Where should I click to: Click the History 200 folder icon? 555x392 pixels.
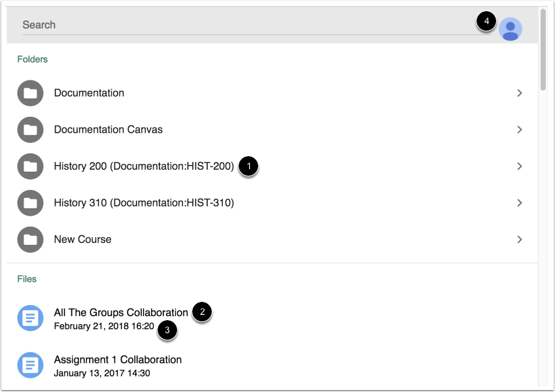pyautogui.click(x=30, y=167)
